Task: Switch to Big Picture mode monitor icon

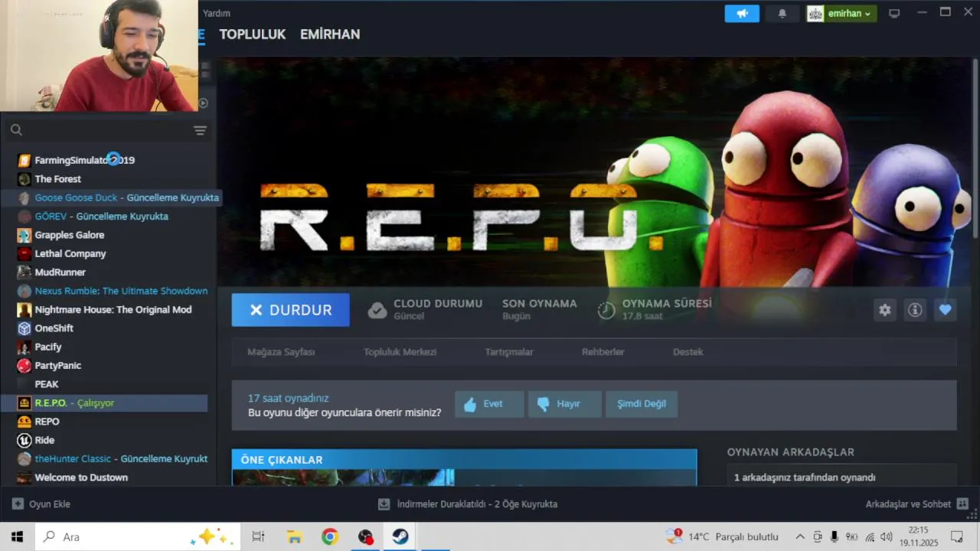Action: point(894,13)
